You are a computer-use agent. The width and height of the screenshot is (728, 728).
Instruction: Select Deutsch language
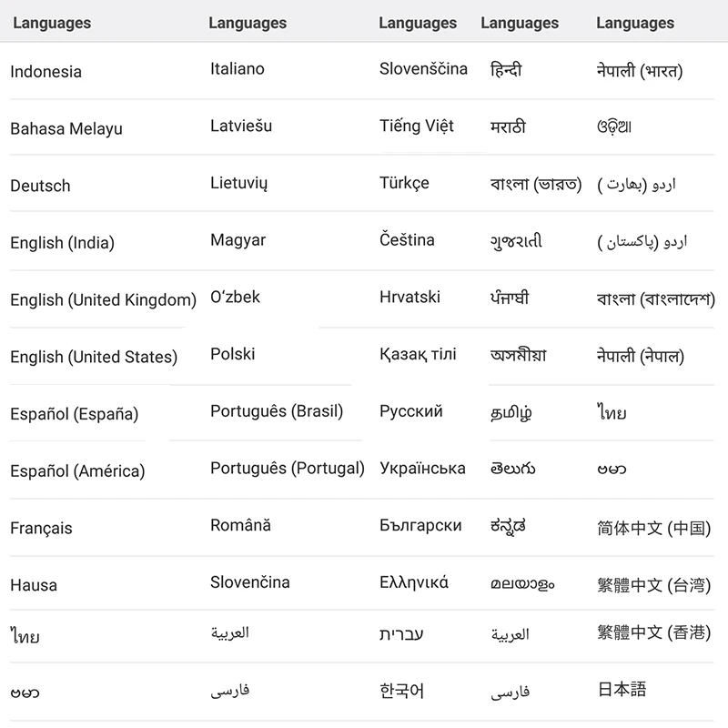[40, 186]
